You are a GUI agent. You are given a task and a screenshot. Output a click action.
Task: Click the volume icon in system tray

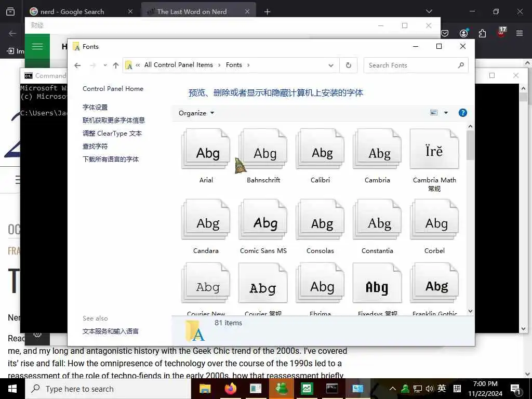429,389
